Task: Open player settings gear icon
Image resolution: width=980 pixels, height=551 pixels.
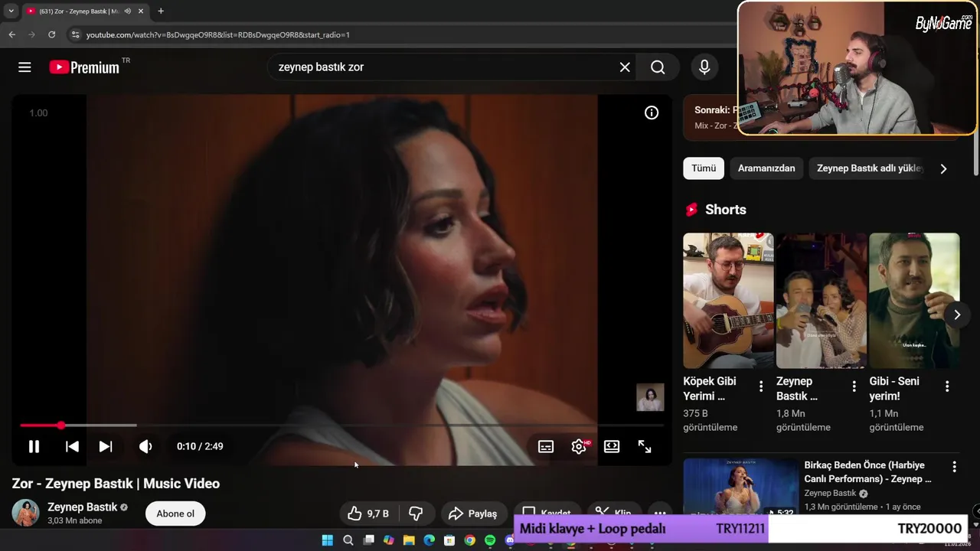Action: (x=579, y=446)
